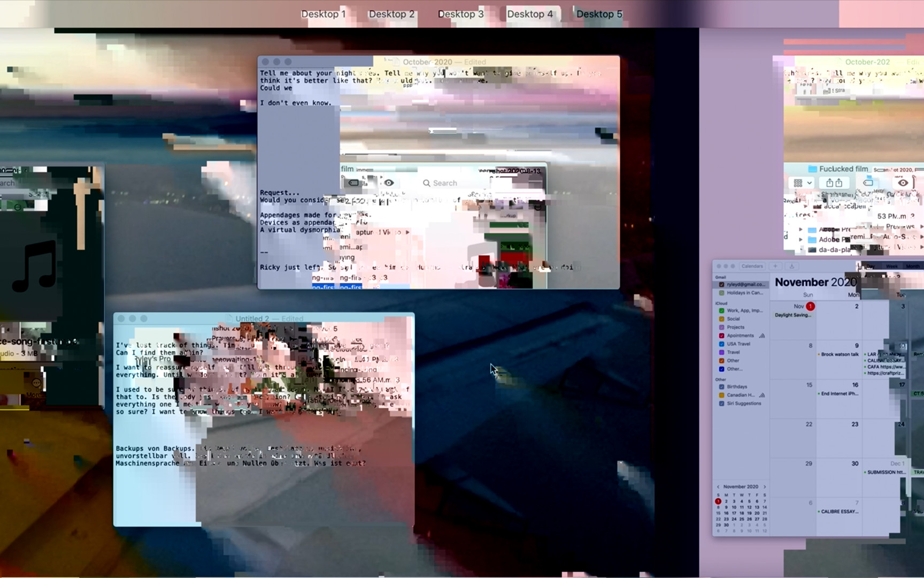Viewport: 924px width, 578px height.
Task: Click the eye icon in center Finder window
Action: (x=389, y=183)
